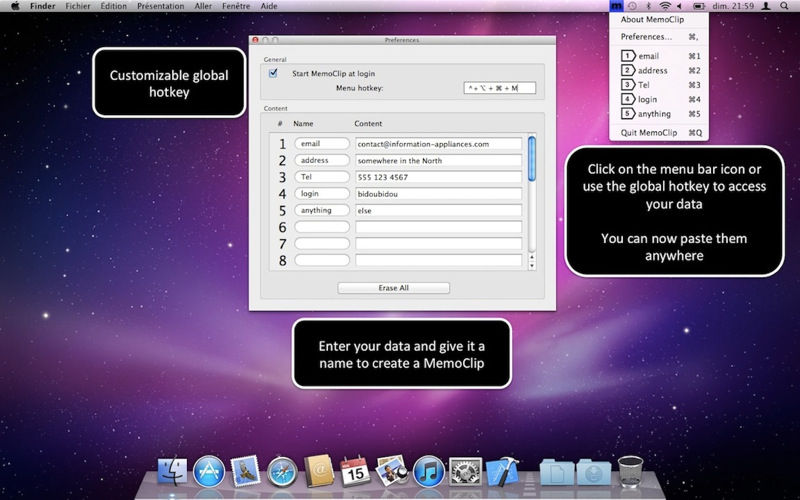The height and width of the screenshot is (500, 800).
Task: Click the MemoClip menu bar icon
Action: click(x=616, y=6)
